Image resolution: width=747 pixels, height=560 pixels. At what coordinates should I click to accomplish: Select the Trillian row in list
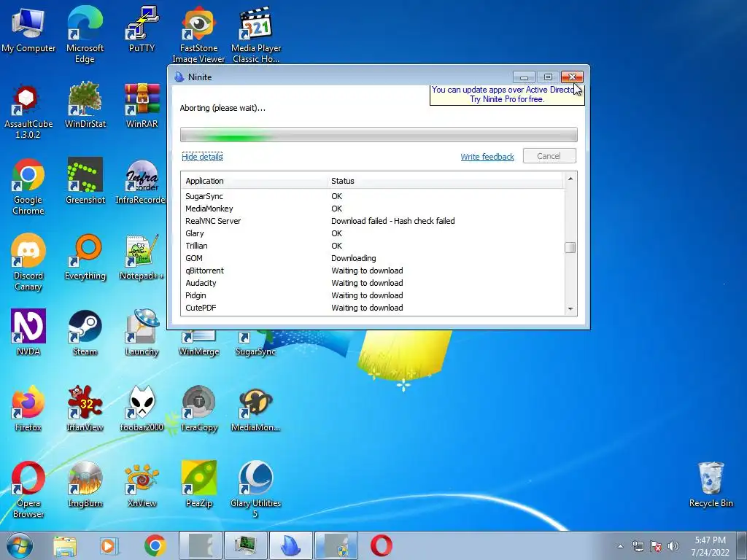(x=373, y=246)
